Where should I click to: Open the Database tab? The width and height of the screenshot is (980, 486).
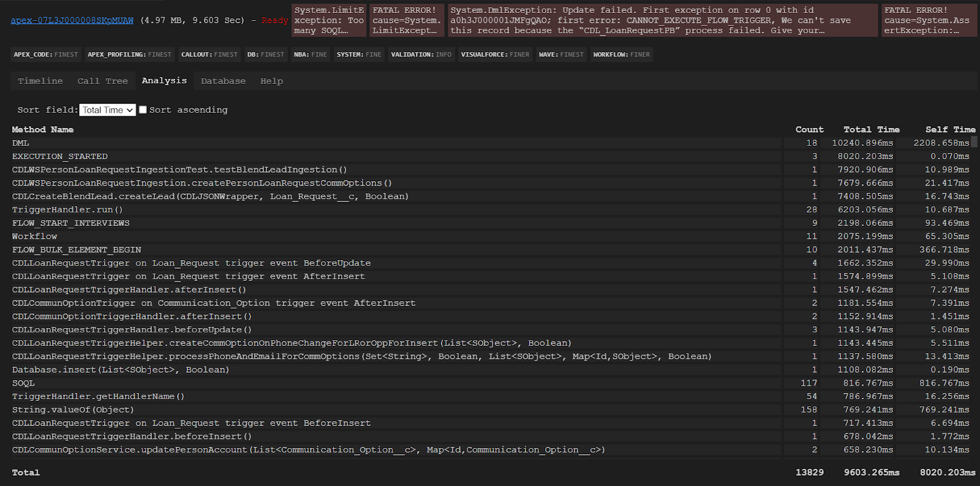[223, 81]
